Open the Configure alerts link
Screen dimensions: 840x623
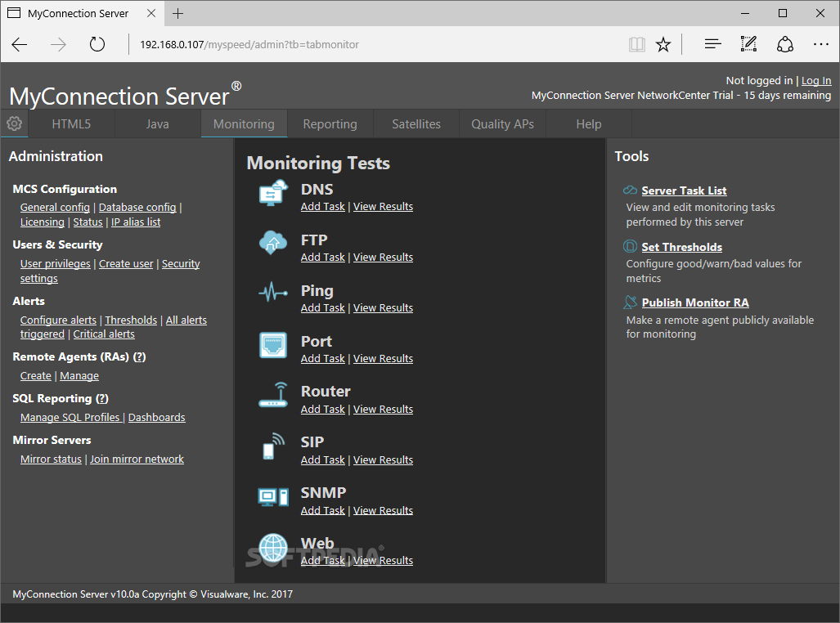coord(58,320)
